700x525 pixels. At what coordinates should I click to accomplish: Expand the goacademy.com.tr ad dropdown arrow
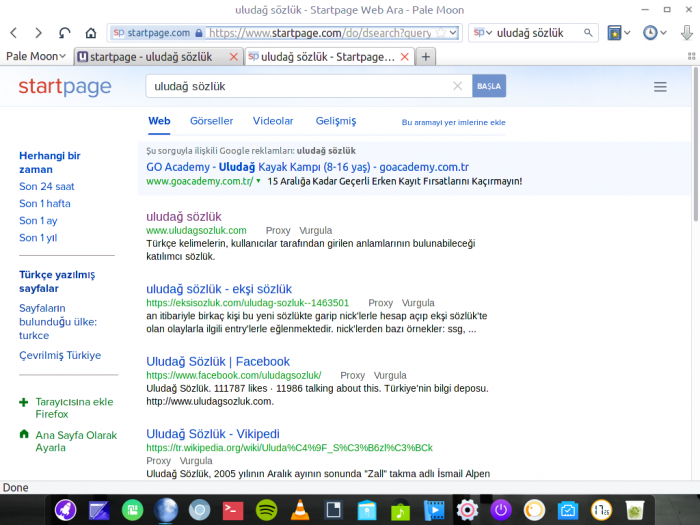click(x=258, y=181)
